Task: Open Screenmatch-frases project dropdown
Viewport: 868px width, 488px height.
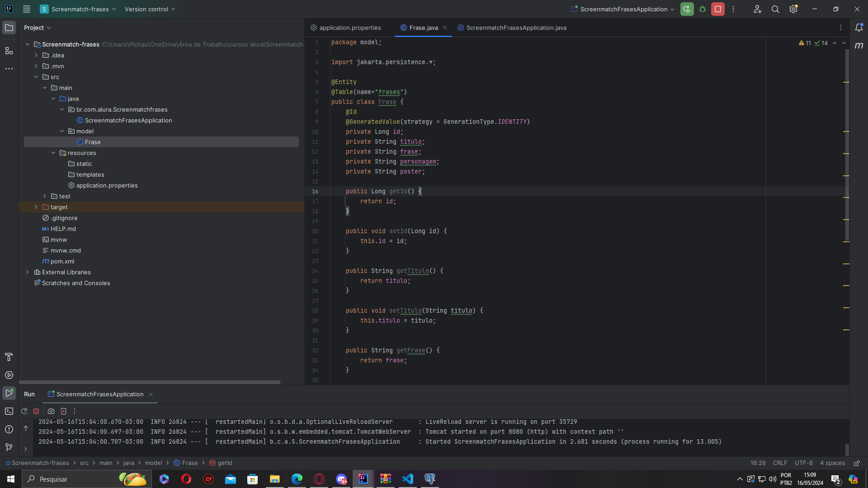Action: 79,9
